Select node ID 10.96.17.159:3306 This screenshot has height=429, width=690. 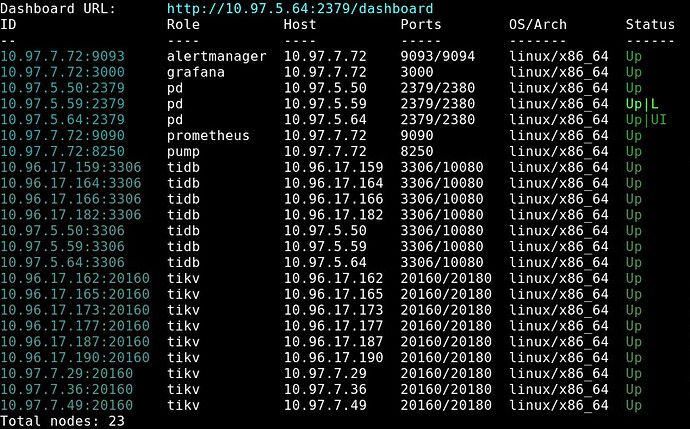click(x=71, y=167)
